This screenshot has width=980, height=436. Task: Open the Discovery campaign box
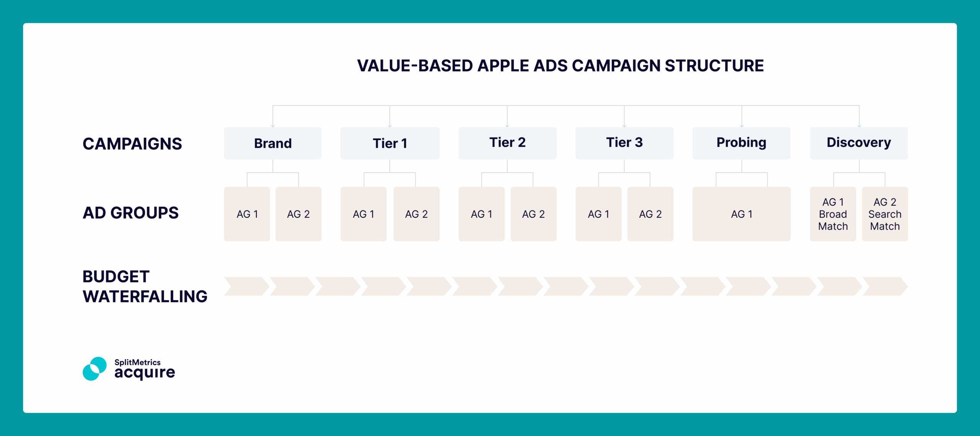tap(859, 143)
